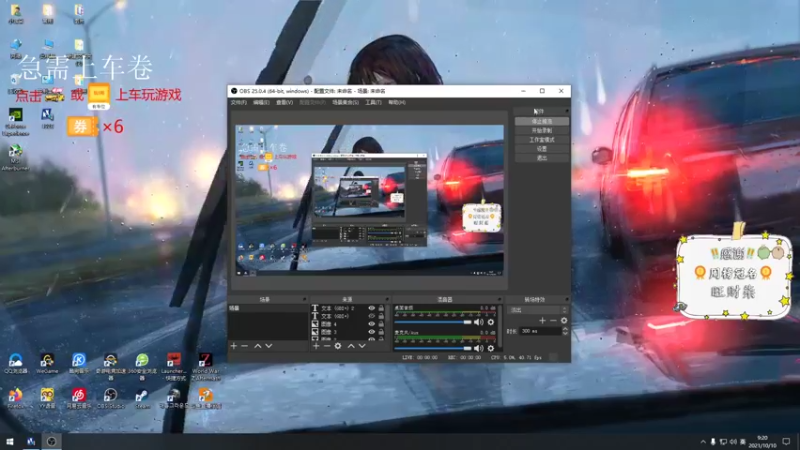Screen dimensions: 800x450
Task: Toggle lock on 文本 (GDI+) 2 source
Action: click(381, 308)
